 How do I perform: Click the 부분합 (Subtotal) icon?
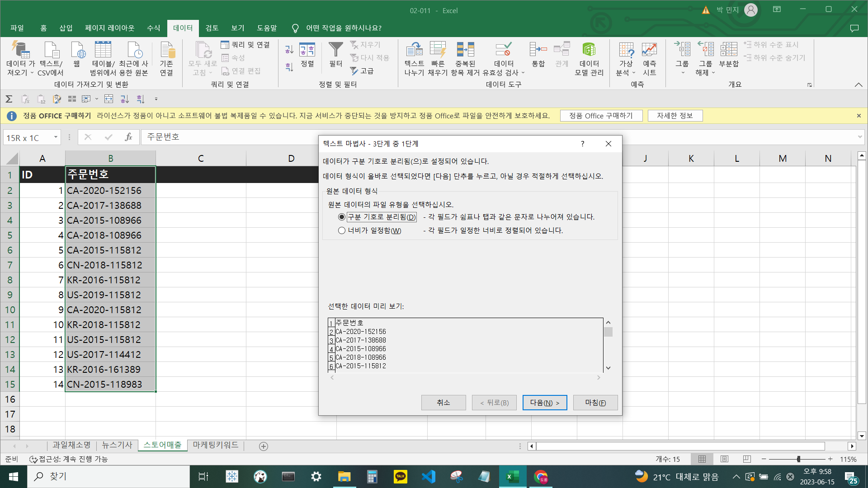point(729,55)
